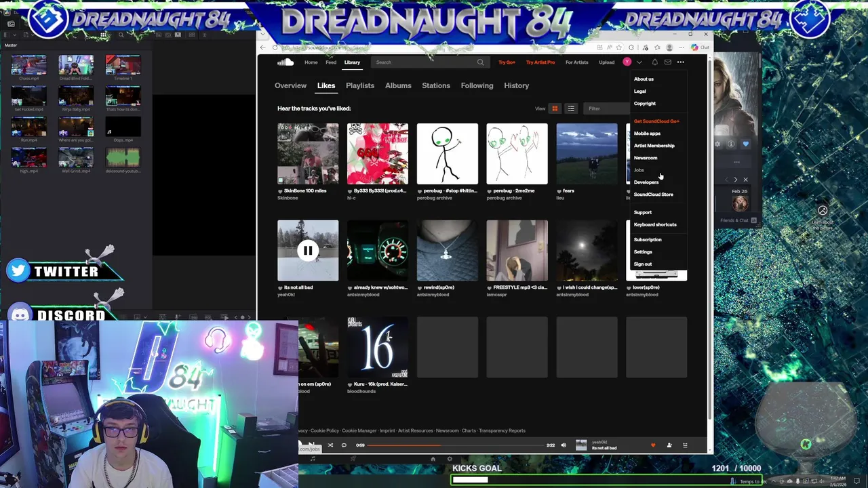Expand profile dropdown chevron beside avatar

pos(639,62)
